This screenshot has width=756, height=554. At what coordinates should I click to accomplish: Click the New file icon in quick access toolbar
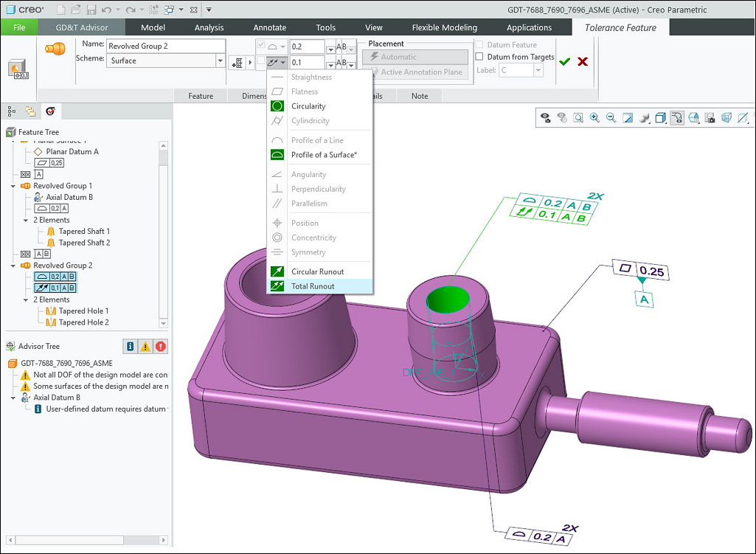[x=60, y=9]
